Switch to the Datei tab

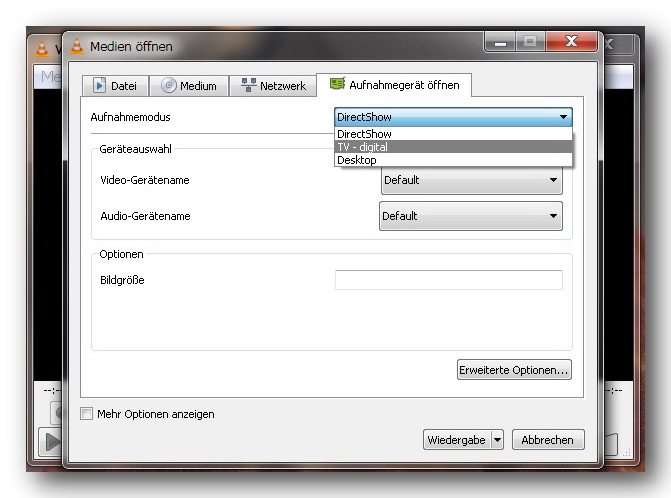point(116,86)
